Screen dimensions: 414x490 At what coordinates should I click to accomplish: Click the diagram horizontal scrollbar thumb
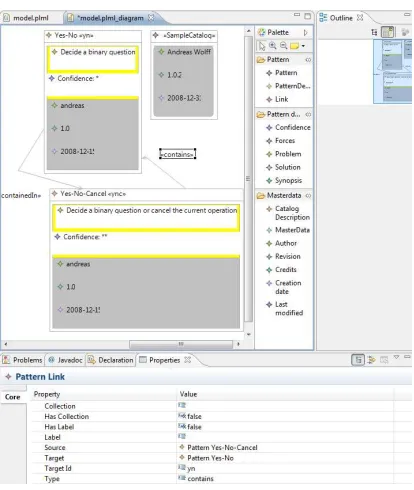click(181, 344)
